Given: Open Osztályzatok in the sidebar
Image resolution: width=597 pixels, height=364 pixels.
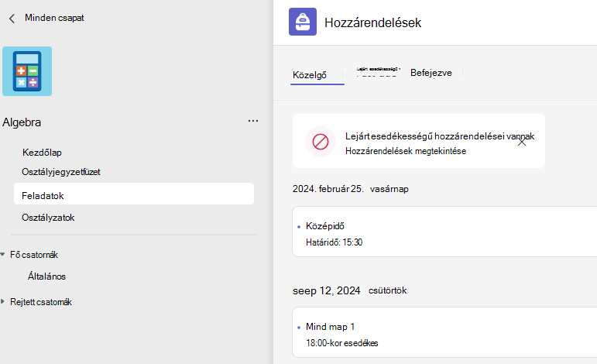Looking at the screenshot, I should coord(48,218).
